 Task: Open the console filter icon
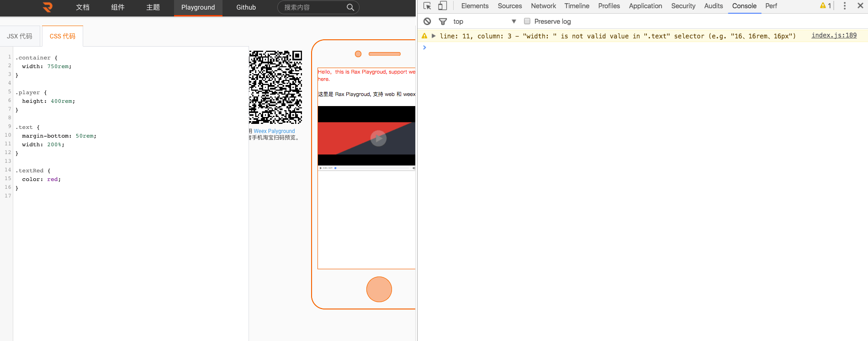point(443,21)
